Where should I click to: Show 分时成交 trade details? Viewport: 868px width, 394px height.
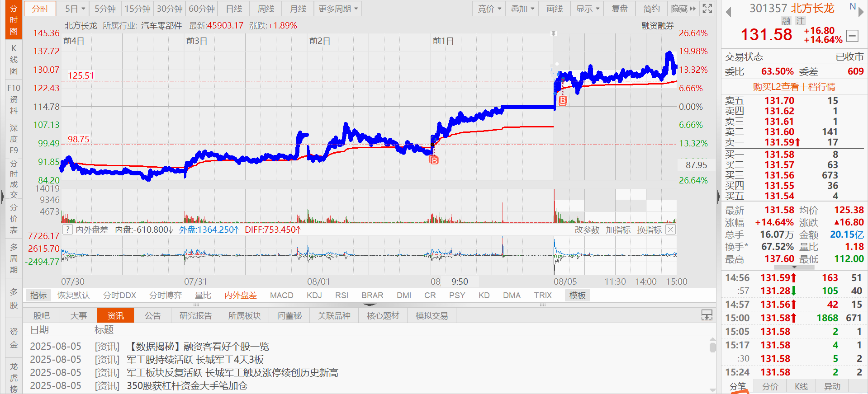(14, 179)
